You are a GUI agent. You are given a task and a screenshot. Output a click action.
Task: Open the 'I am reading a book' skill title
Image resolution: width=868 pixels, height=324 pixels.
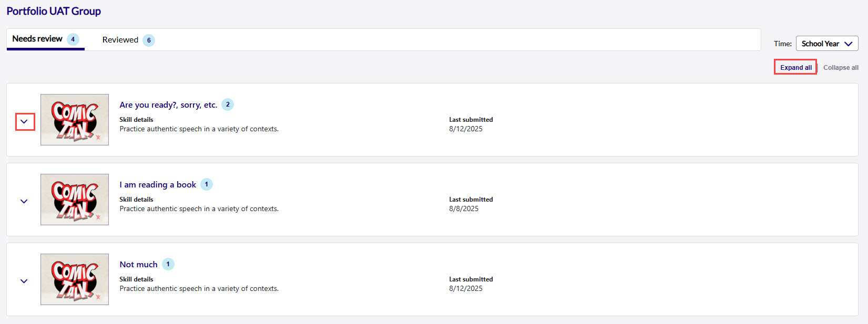(158, 185)
